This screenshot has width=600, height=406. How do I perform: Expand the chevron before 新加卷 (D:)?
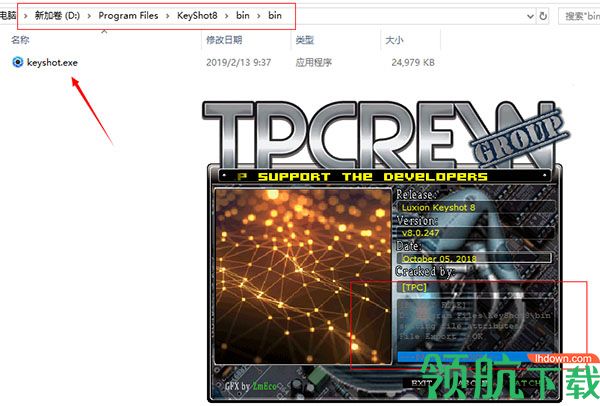tap(25, 16)
